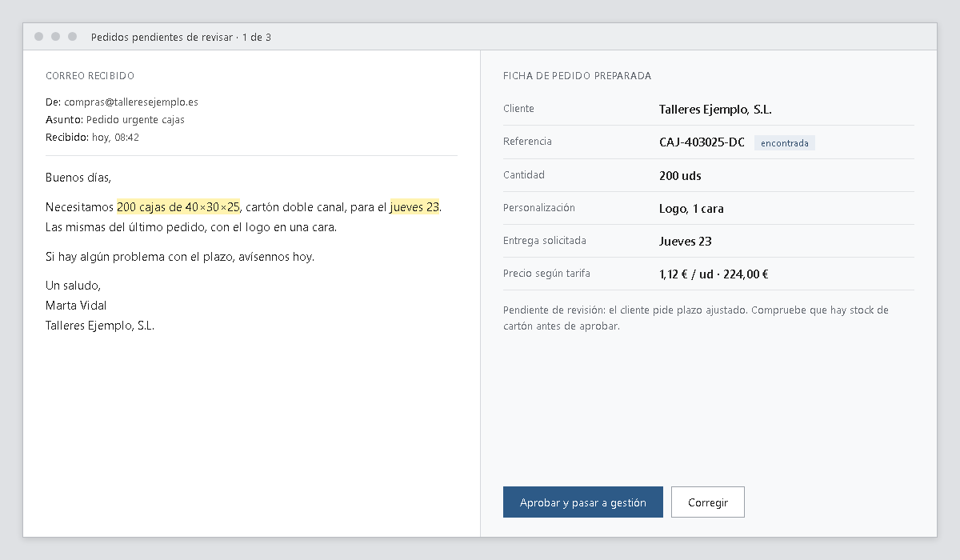960x560 pixels.
Task: Click the window title 'Pedidos pendientes de revisar · 1 de 3'
Action: (x=181, y=37)
